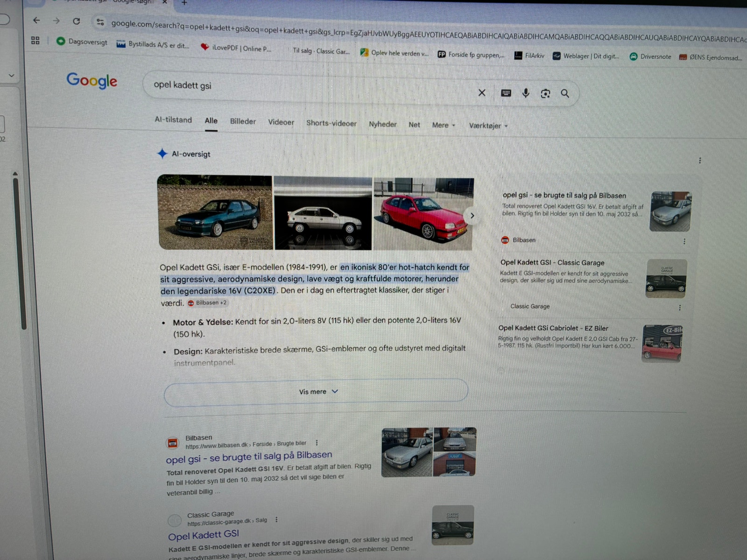Show next image in AI overview carousel
The image size is (747, 560).
click(x=472, y=216)
